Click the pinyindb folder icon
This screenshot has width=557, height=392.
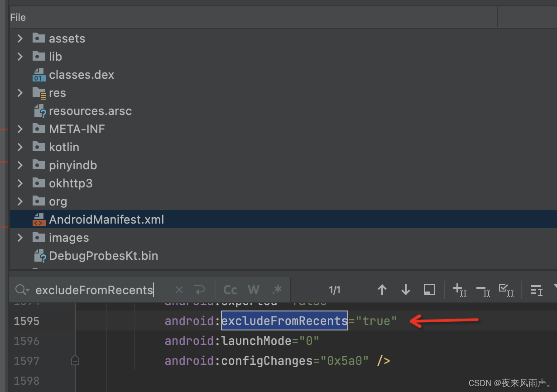click(x=39, y=165)
